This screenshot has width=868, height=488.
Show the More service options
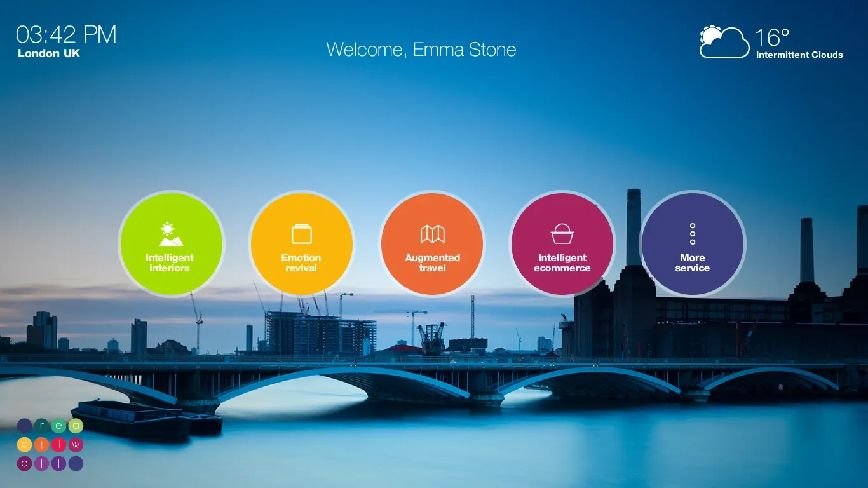point(693,244)
